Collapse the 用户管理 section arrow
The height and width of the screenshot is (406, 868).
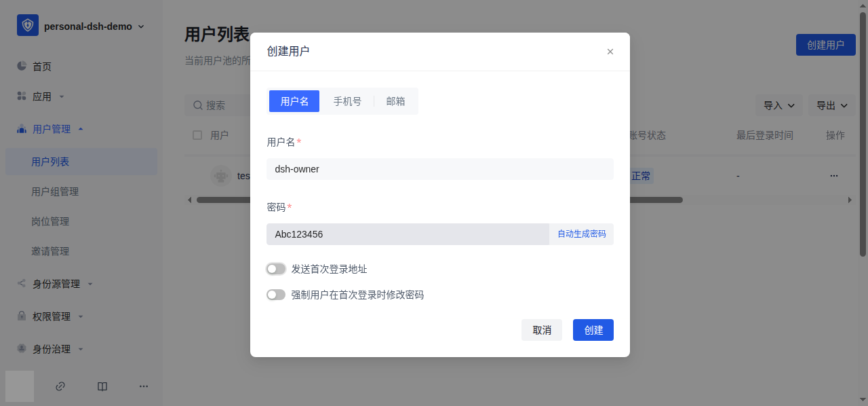coord(81,128)
